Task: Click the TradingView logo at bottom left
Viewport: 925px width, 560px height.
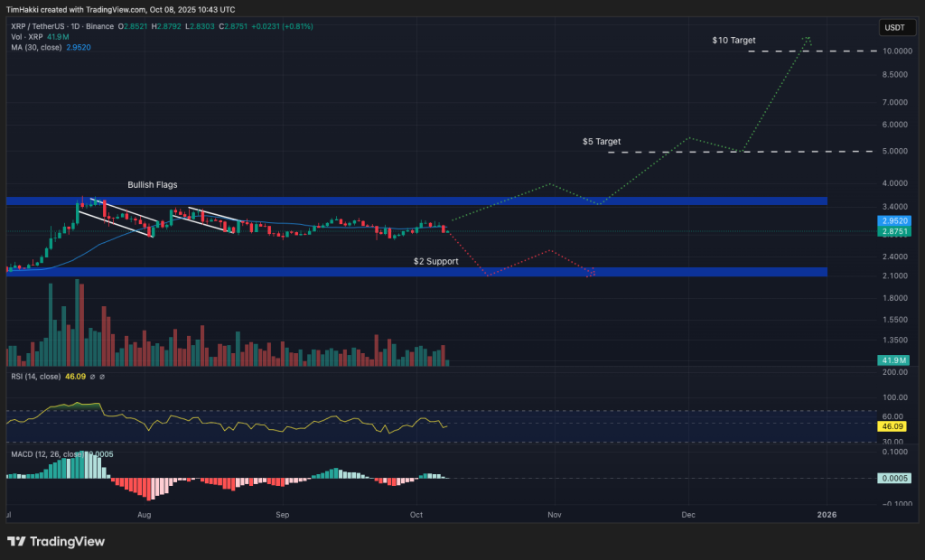Action: [x=54, y=541]
